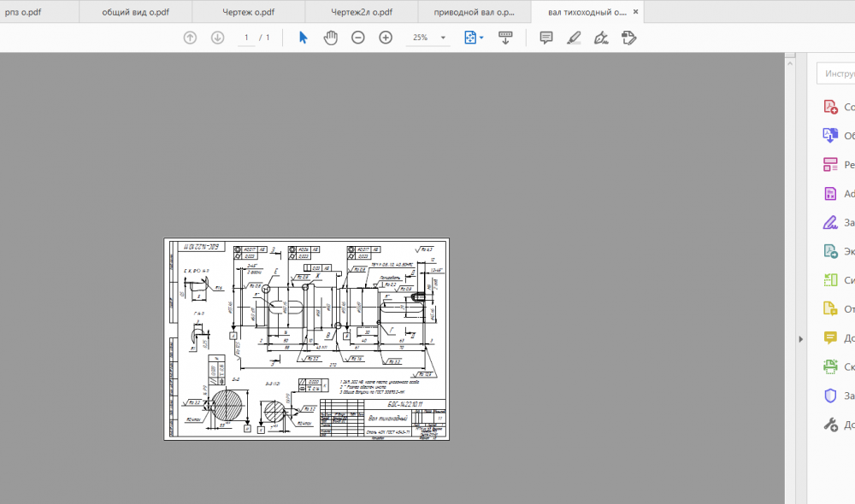855x504 pixels.
Task: Collapse the right tools pane arrow
Action: click(801, 339)
